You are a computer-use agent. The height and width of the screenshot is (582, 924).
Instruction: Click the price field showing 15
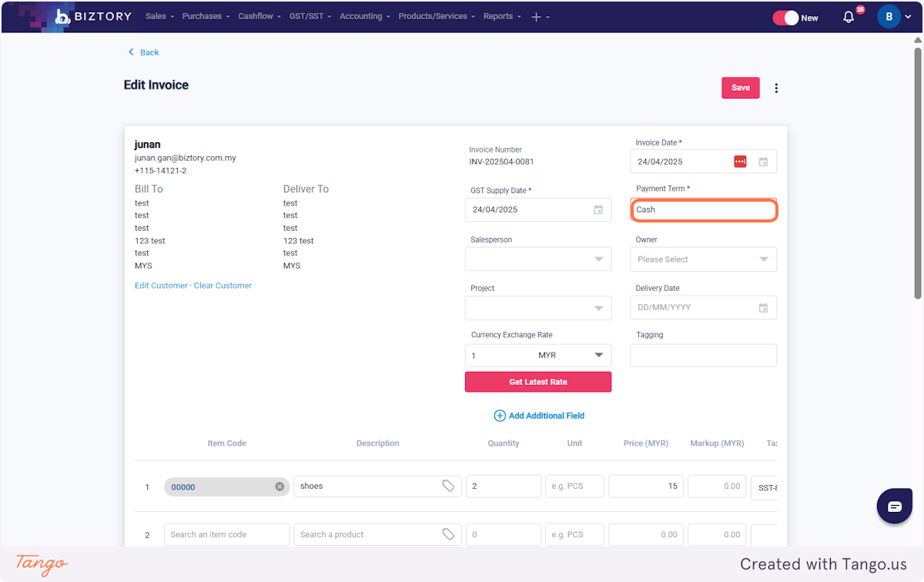(645, 486)
